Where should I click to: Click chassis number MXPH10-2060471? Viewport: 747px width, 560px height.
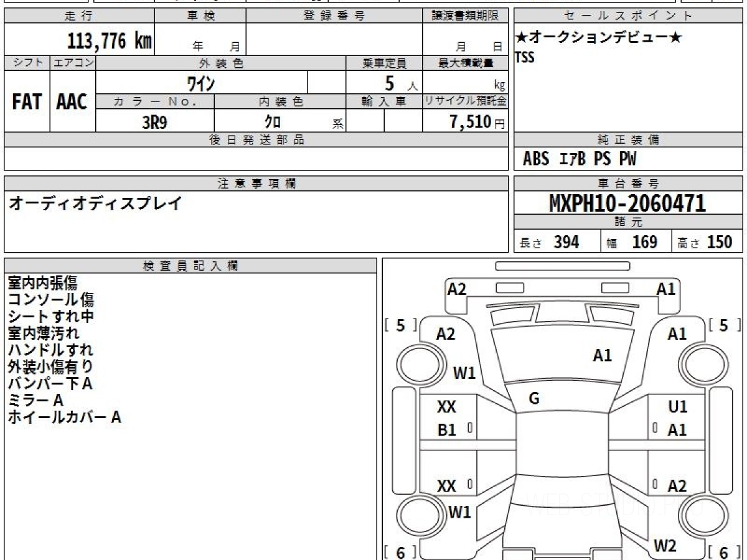click(627, 203)
